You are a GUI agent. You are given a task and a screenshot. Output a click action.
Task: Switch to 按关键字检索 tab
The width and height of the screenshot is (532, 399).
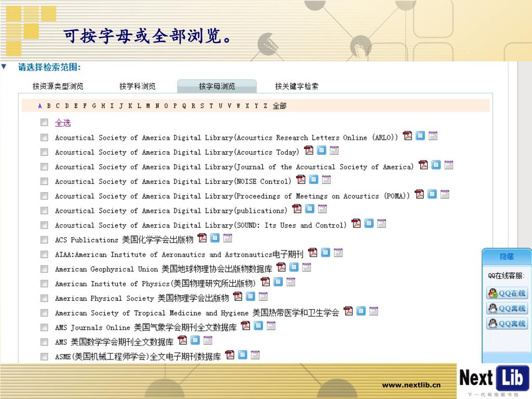[297, 86]
